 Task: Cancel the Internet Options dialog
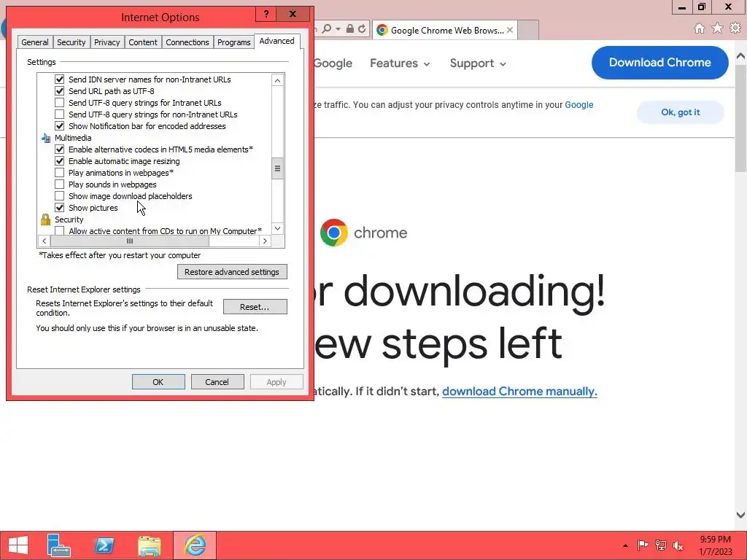click(x=217, y=382)
